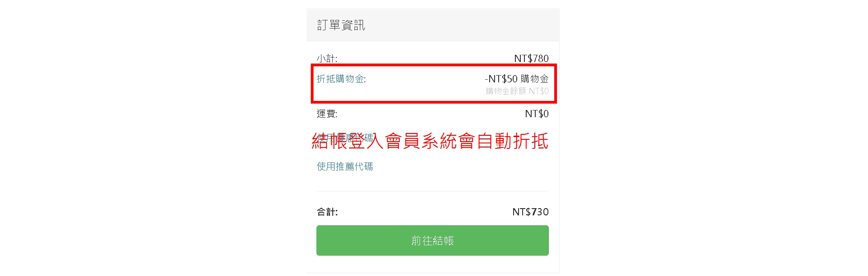The height and width of the screenshot is (276, 868).
Task: Click the green 前往結帳 checkout button
Action: coord(432,240)
